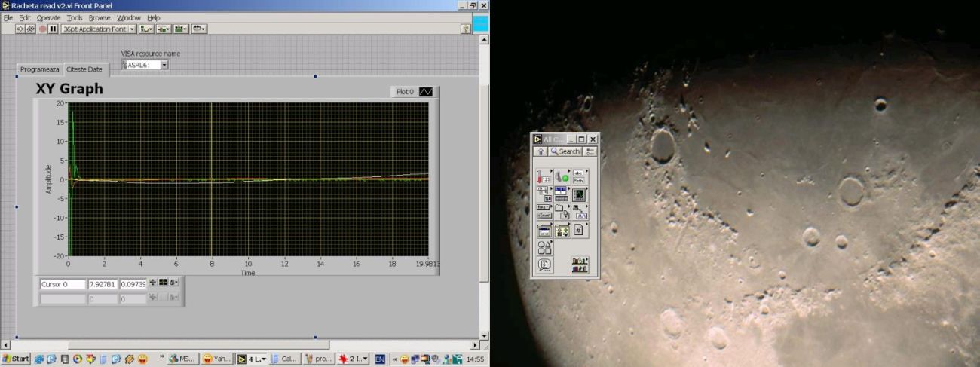
Task: Click the palette Options button beside Search
Action: pyautogui.click(x=590, y=151)
